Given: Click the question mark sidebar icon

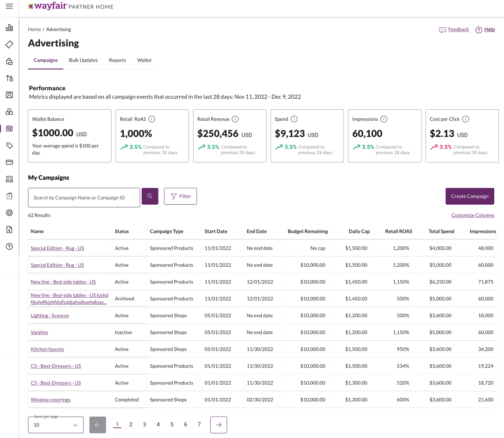Looking at the screenshot, I should pos(9,246).
